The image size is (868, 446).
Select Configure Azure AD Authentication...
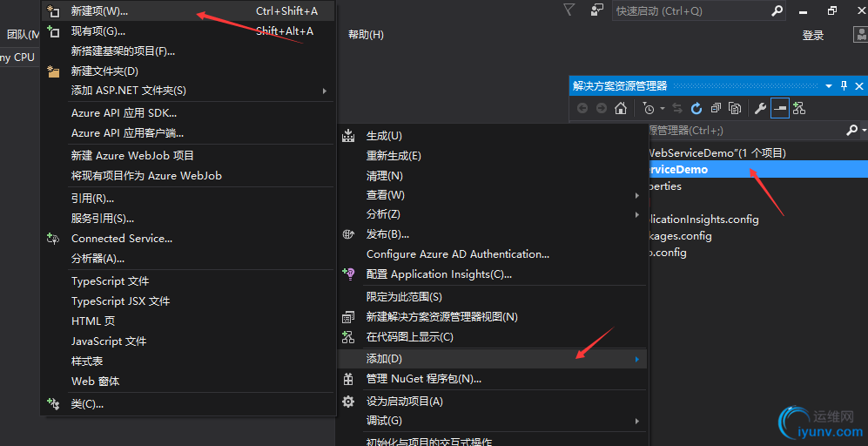pos(492,253)
